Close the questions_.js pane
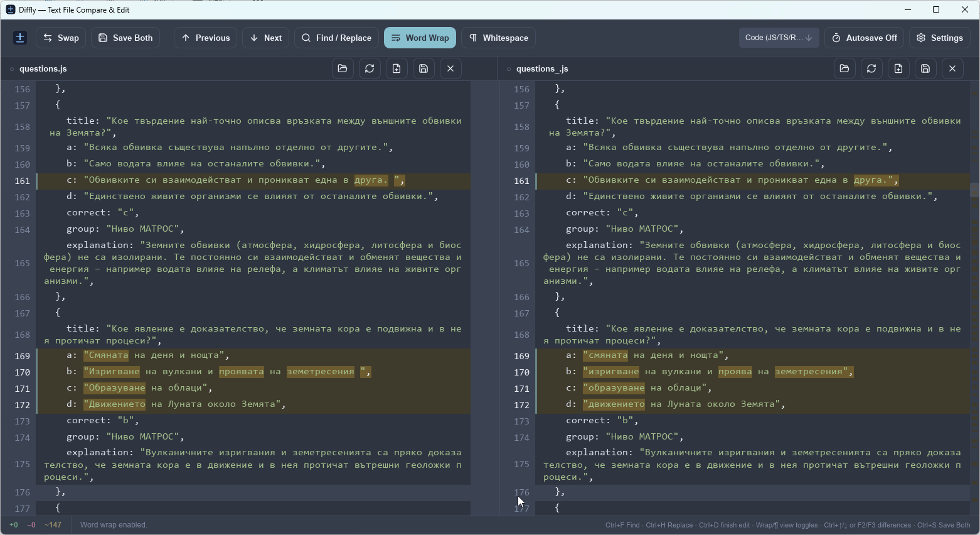The image size is (980, 535). [x=952, y=69]
